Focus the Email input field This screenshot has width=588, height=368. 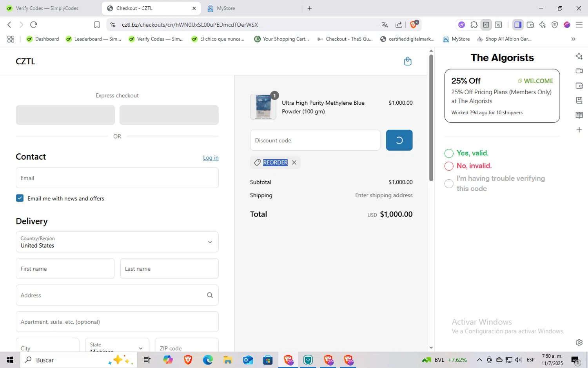click(117, 178)
